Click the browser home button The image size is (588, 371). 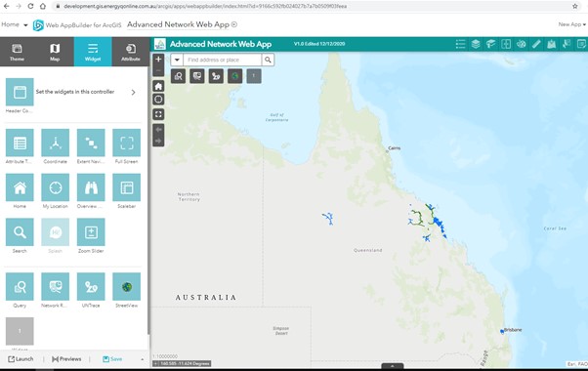coord(43,6)
